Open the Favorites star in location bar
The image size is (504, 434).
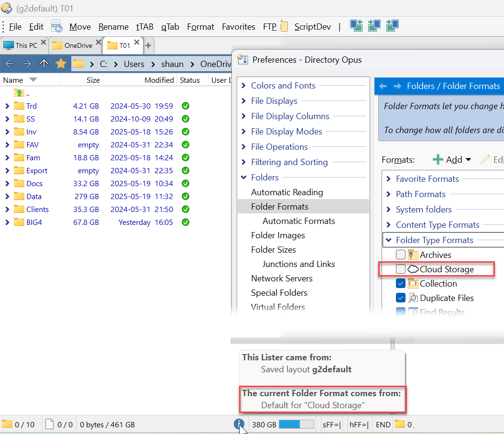61,64
